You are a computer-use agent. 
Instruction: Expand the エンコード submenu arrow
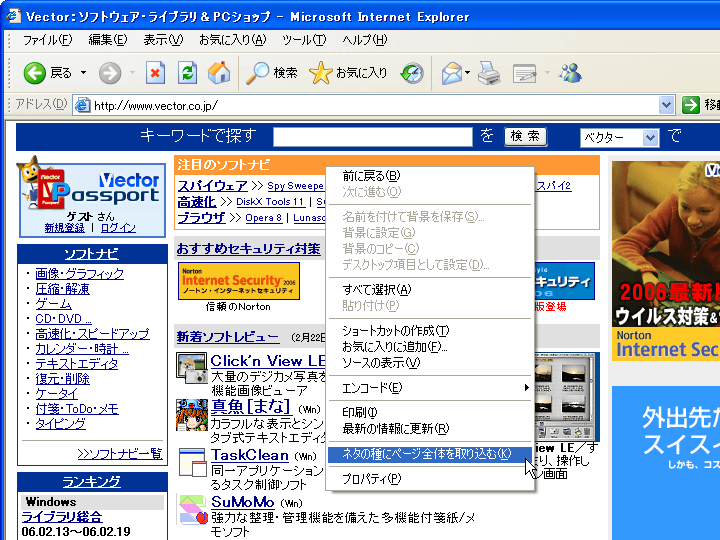pos(526,388)
